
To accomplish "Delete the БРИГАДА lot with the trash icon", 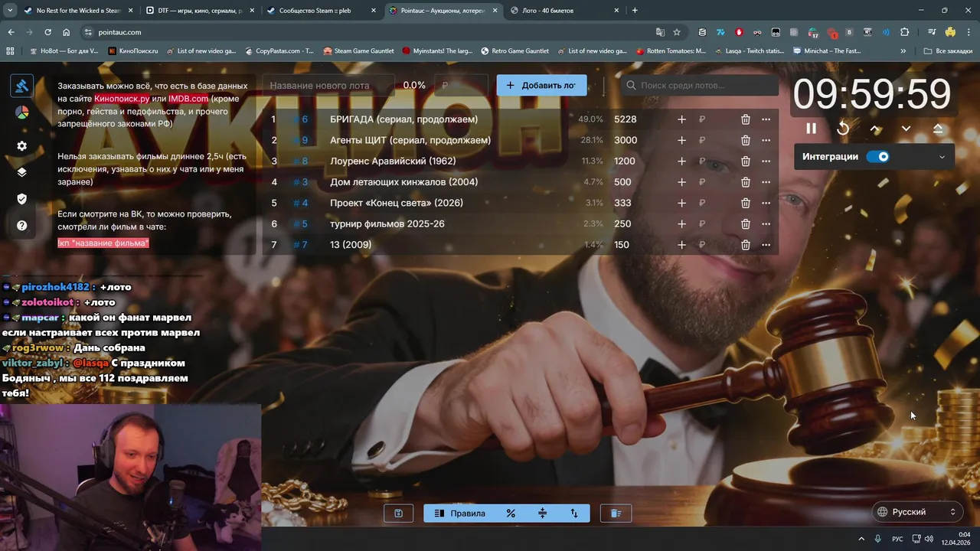I will [x=745, y=119].
